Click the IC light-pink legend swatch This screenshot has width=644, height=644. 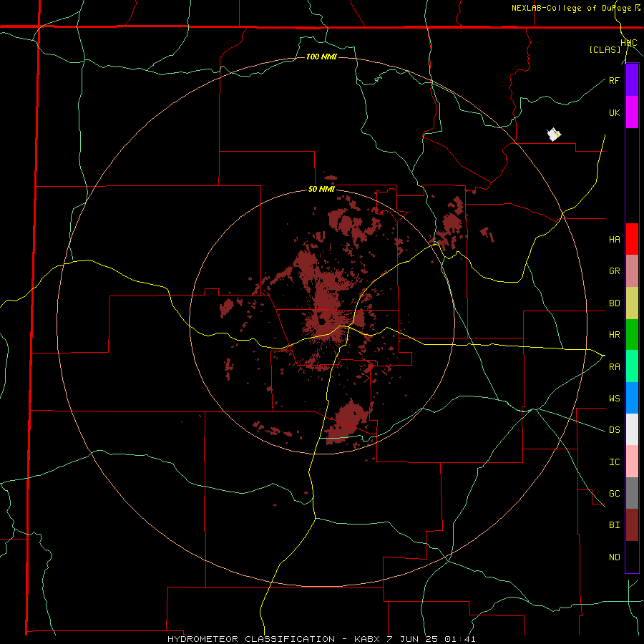coord(632,462)
